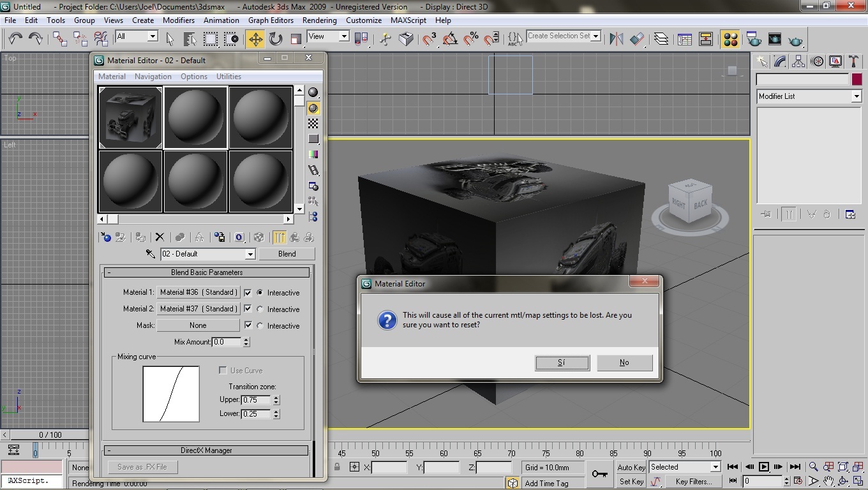Screen dimensions: 868x490
Task: Click No to cancel the reset
Action: [x=624, y=362]
